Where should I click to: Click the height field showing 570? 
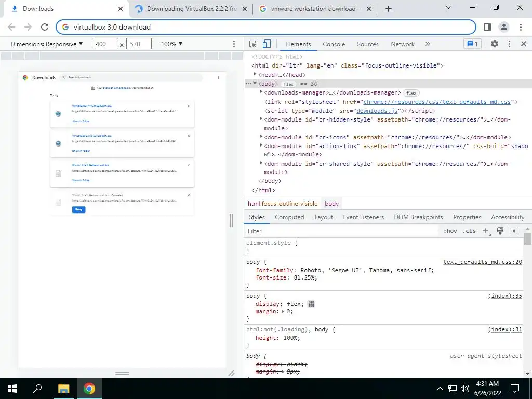(139, 44)
